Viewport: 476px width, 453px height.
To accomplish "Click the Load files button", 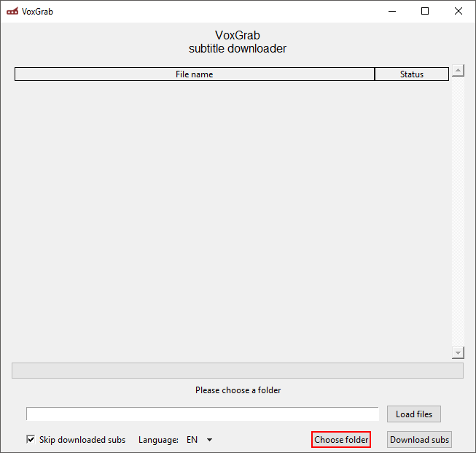I will [414, 414].
